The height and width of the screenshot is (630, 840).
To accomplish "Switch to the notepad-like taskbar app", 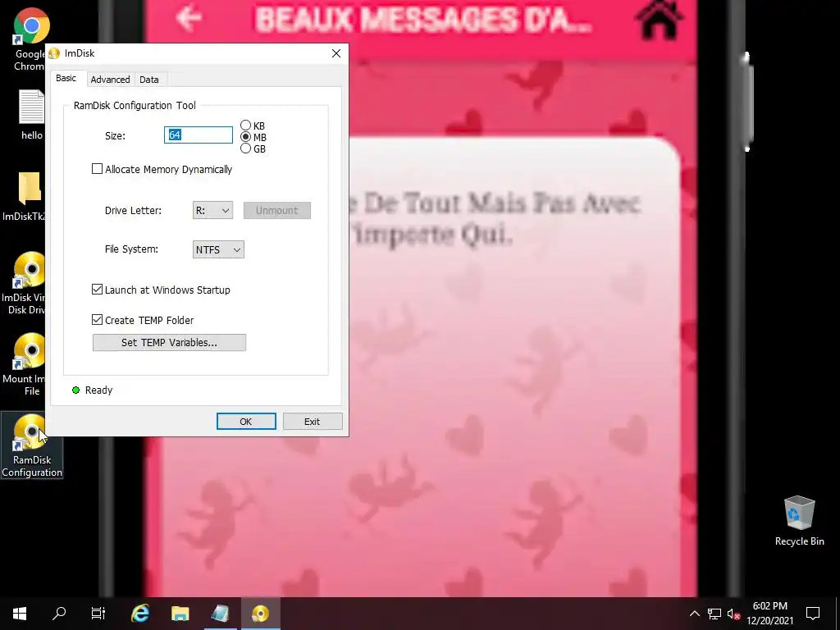I will [220, 614].
